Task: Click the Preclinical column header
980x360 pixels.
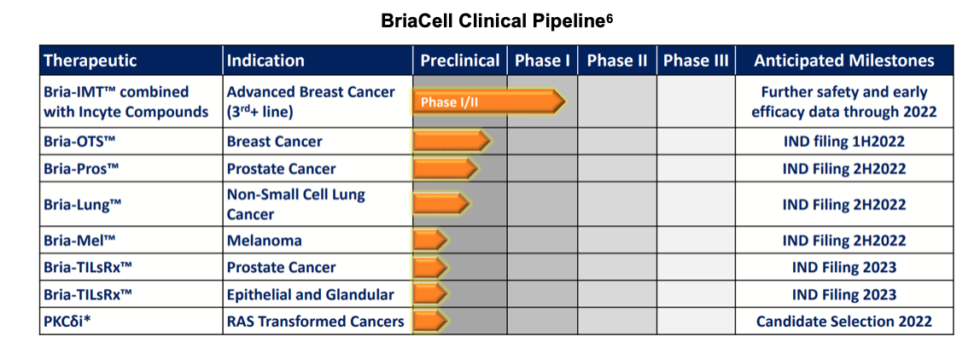Action: [459, 61]
